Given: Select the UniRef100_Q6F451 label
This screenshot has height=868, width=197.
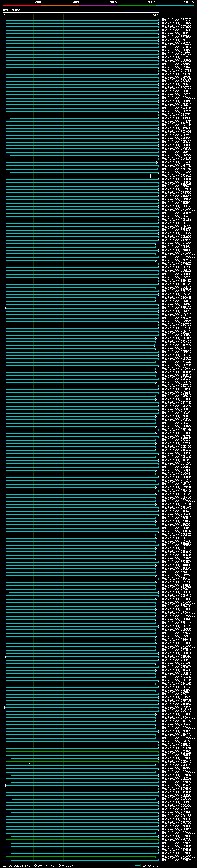Looking at the screenshot, I should (x=177, y=498).
